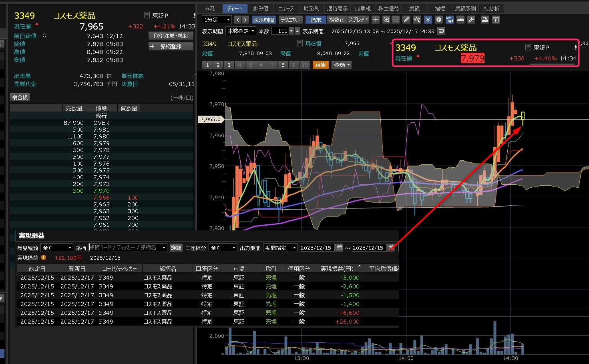Open the 商品種類 dropdown
The image size is (589, 364).
pyautogui.click(x=56, y=248)
